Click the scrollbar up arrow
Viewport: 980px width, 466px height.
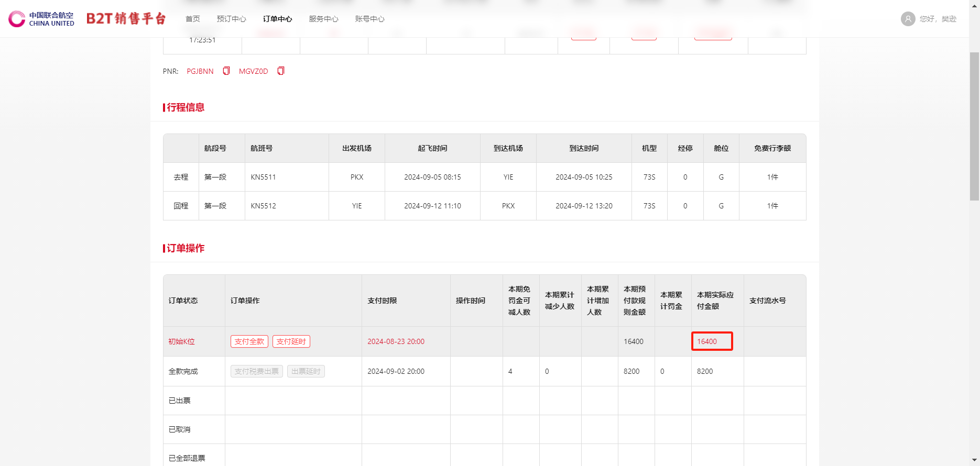click(x=974, y=4)
